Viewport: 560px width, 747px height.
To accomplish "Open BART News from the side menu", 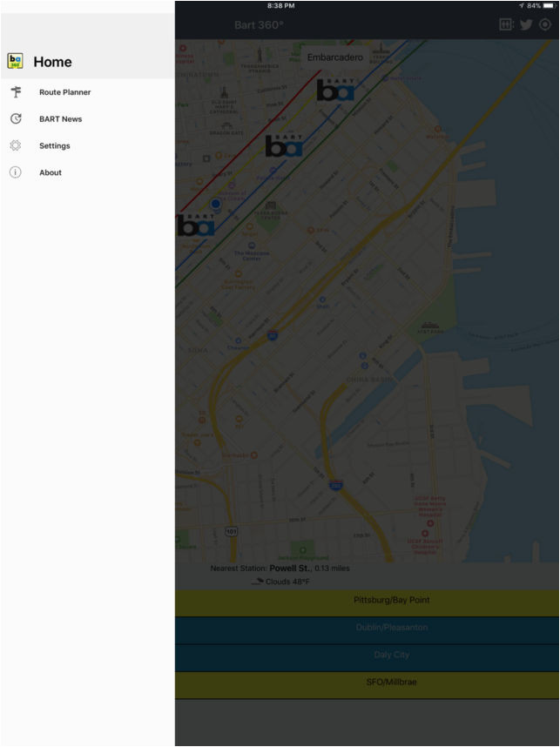I will coord(87,118).
